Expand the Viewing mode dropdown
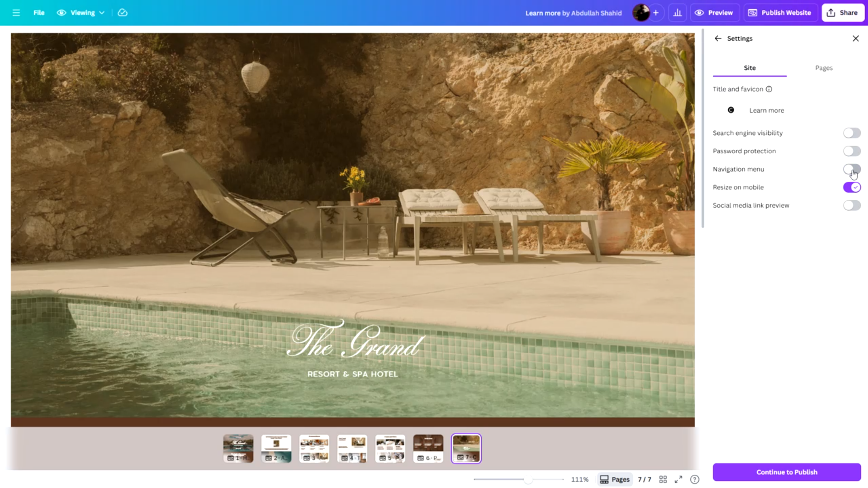This screenshot has width=868, height=488. pyautogui.click(x=81, y=13)
